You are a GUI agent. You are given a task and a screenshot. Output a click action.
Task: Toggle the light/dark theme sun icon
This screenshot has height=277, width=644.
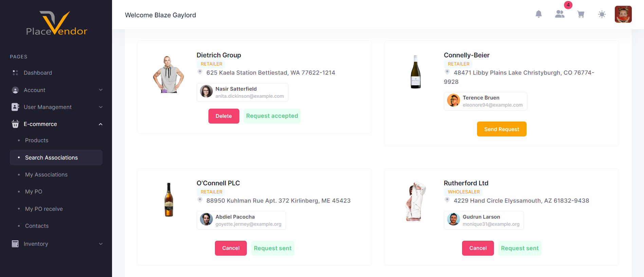point(602,14)
